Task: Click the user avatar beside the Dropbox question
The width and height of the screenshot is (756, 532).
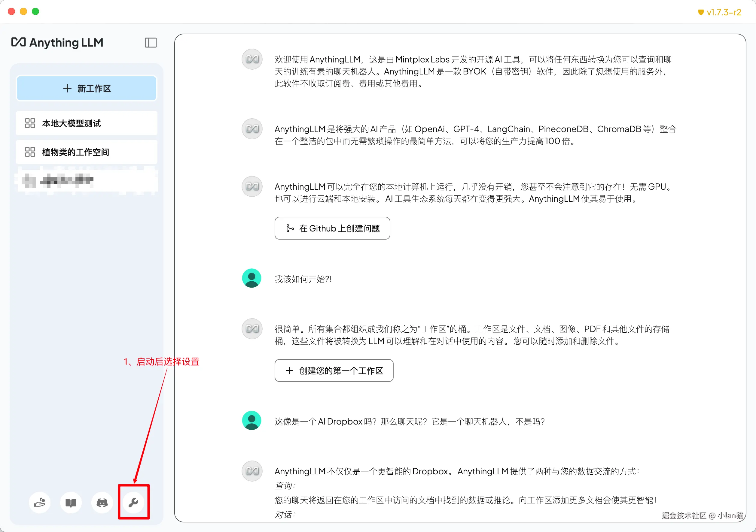Action: [252, 421]
